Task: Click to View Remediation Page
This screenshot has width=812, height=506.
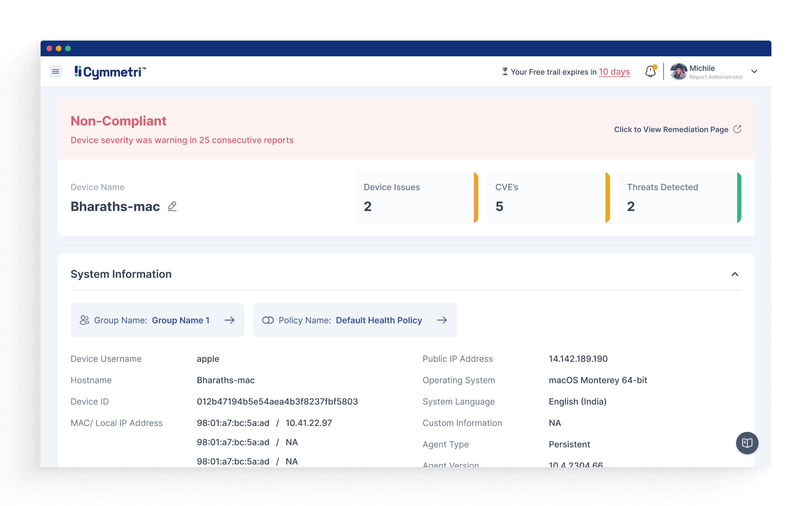Action: point(671,129)
